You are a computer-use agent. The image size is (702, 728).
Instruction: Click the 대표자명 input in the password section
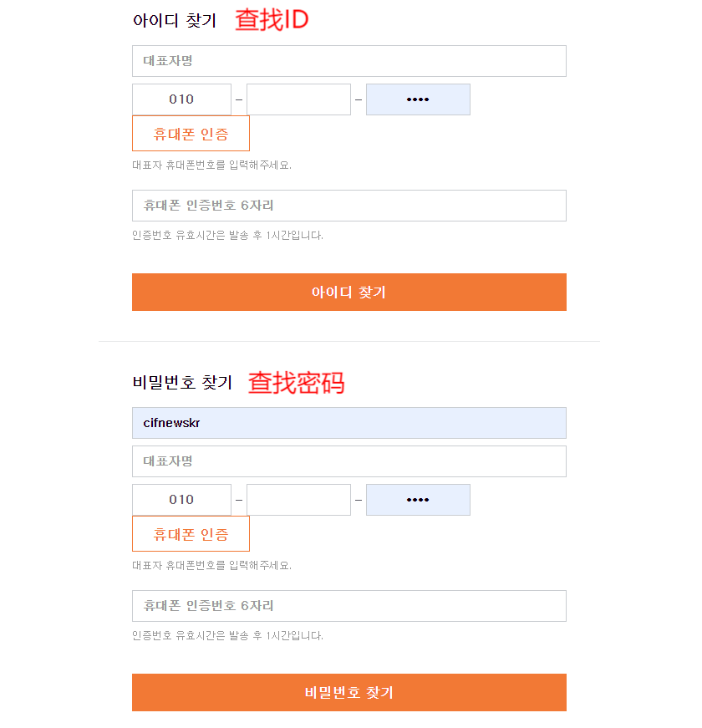[348, 461]
